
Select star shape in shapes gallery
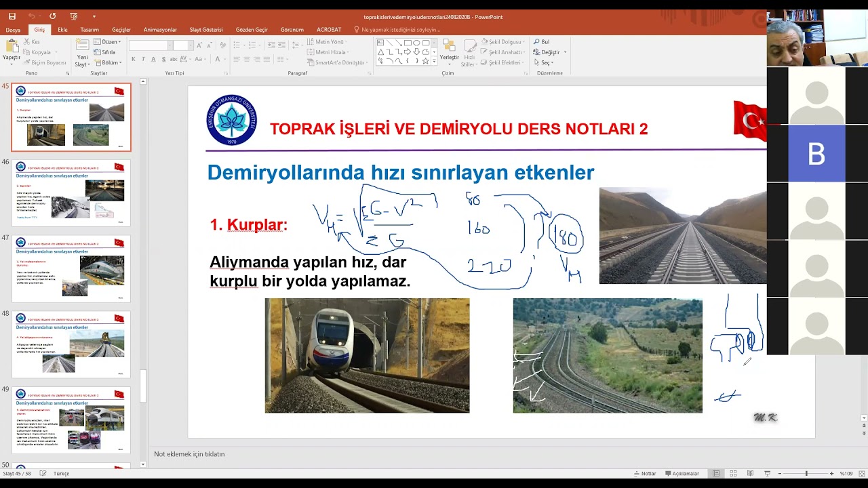[425, 61]
